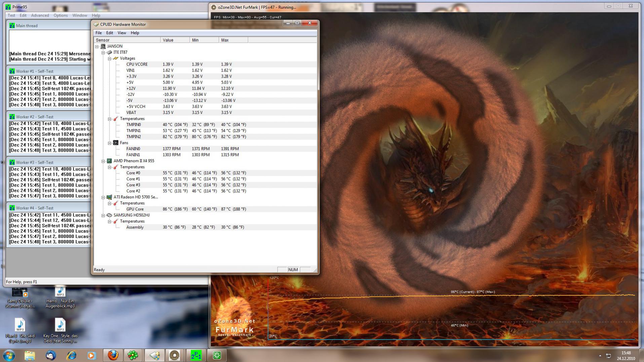Screen dimensions: 644x362
Task: Open the Advanced menu in Prime95
Action: [40, 15]
